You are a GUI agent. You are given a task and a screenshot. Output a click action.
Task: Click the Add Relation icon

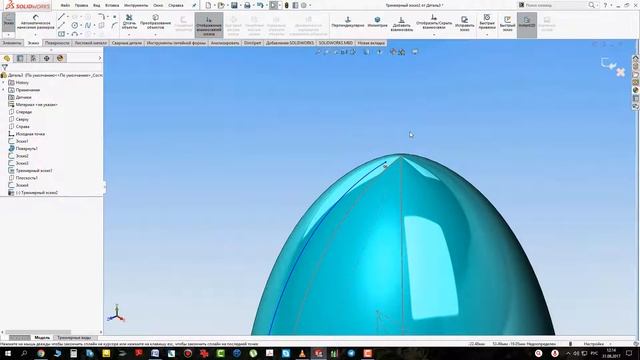pyautogui.click(x=402, y=24)
